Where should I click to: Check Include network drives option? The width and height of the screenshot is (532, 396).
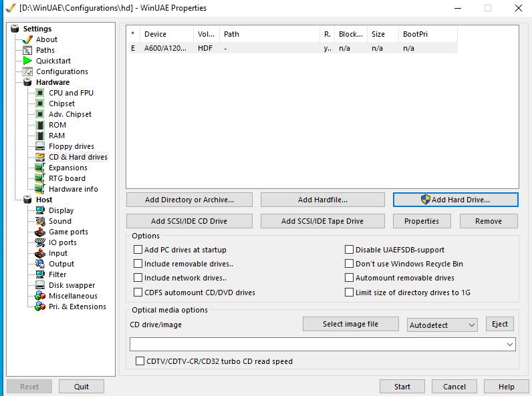tap(138, 278)
